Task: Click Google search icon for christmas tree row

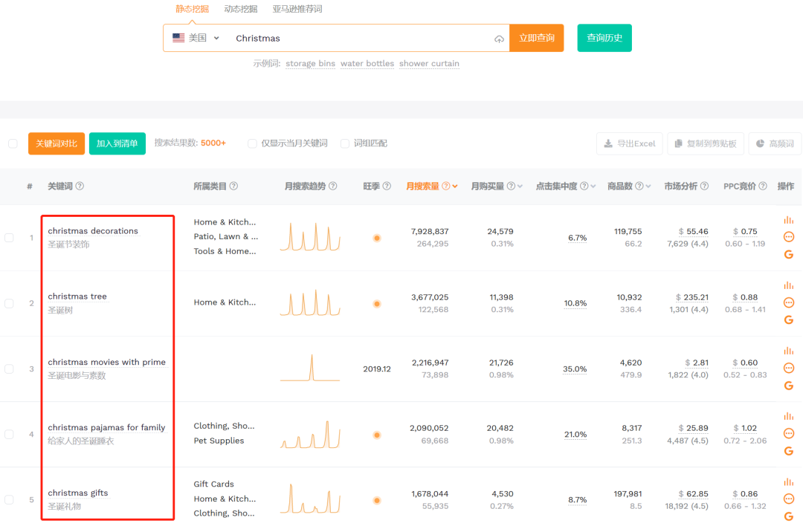Action: pos(789,319)
